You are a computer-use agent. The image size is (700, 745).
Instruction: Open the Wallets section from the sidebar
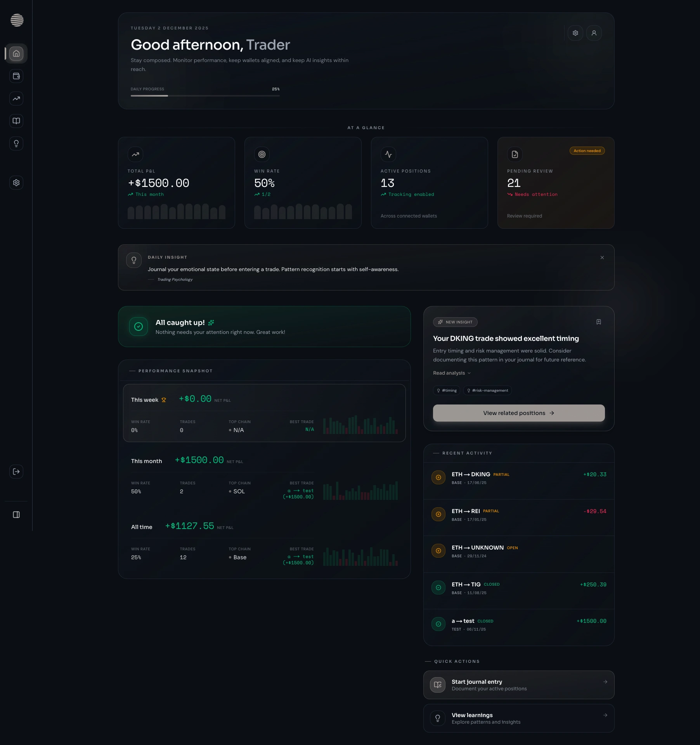[16, 76]
